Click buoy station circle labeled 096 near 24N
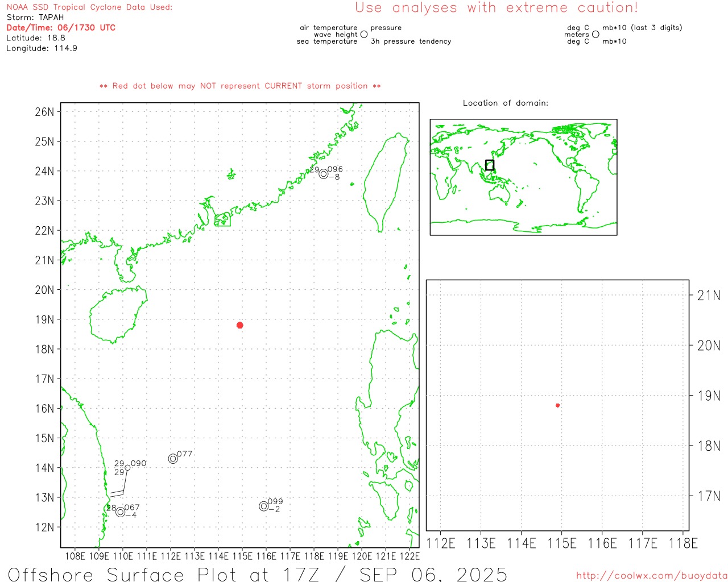The height and width of the screenshot is (582, 728). pos(324,174)
